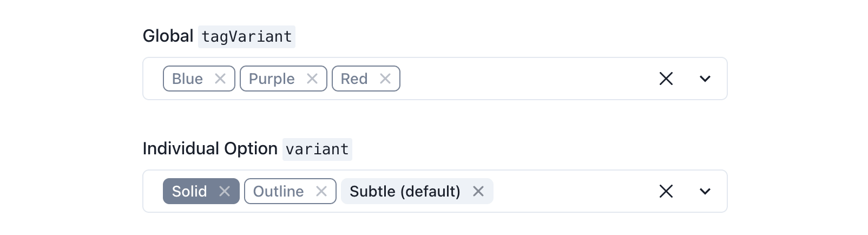Click the Purple tag label
The width and height of the screenshot is (868, 235).
tap(272, 79)
